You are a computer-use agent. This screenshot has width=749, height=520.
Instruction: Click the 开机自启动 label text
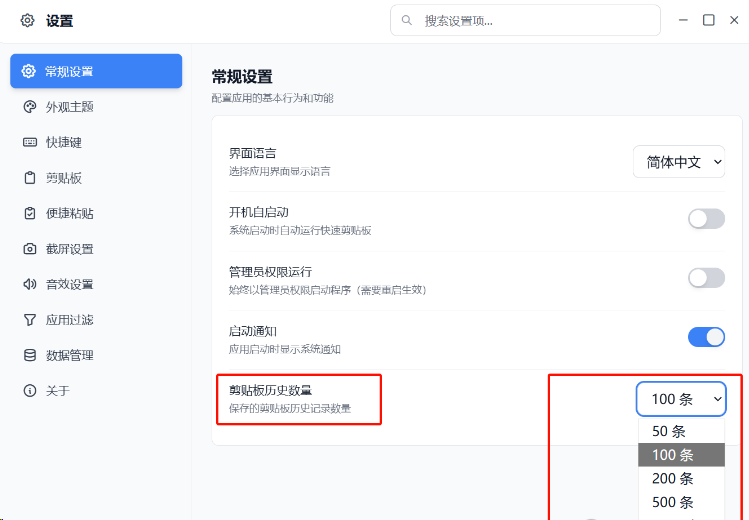pyautogui.click(x=258, y=212)
